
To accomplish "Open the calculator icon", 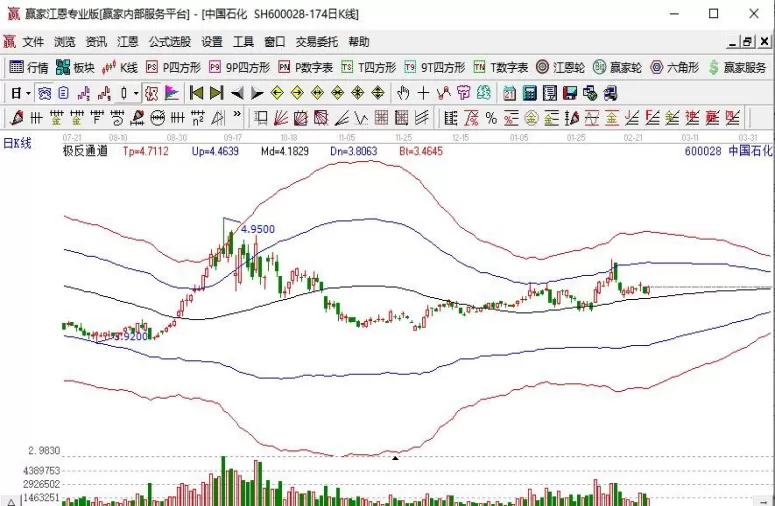I will [529, 93].
